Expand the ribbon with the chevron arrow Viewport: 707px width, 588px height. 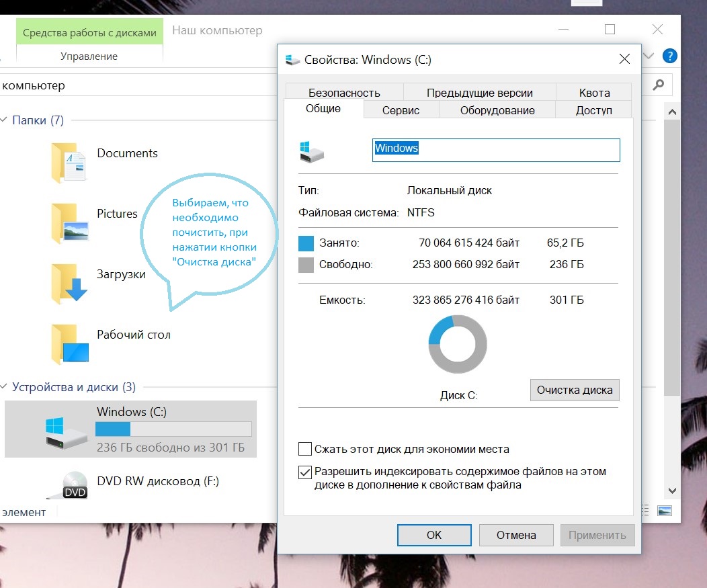click(x=649, y=56)
